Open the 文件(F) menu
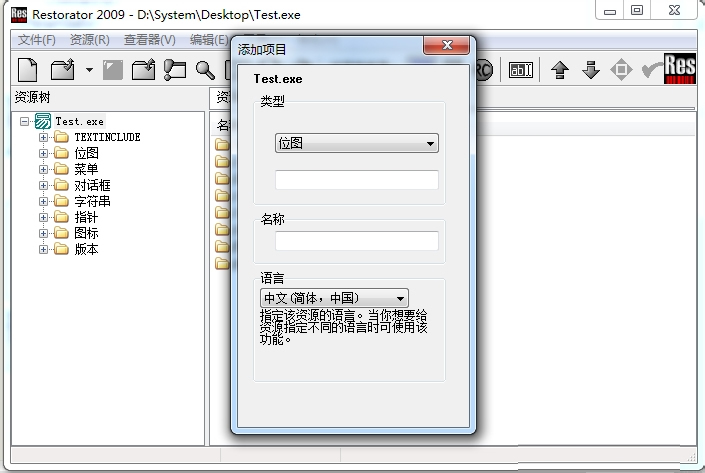 coord(37,40)
